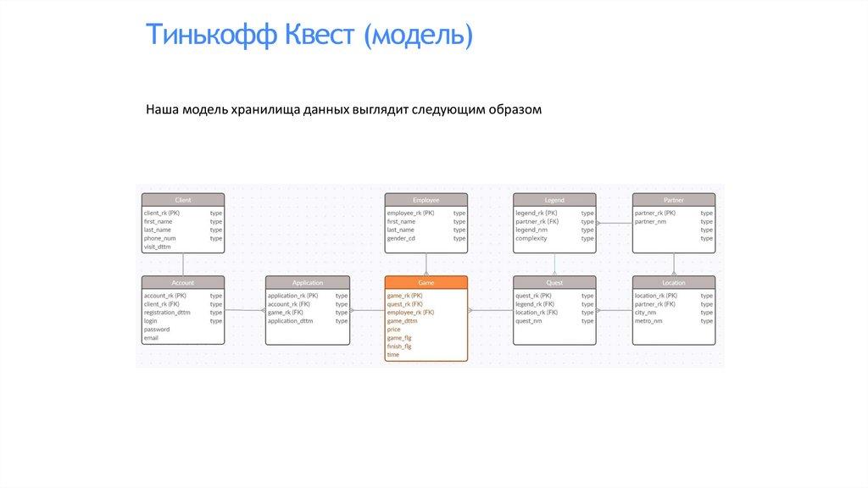The width and height of the screenshot is (868, 488).
Task: Select the subtitle text about модель хранилища данных
Action: pyautogui.click(x=342, y=110)
